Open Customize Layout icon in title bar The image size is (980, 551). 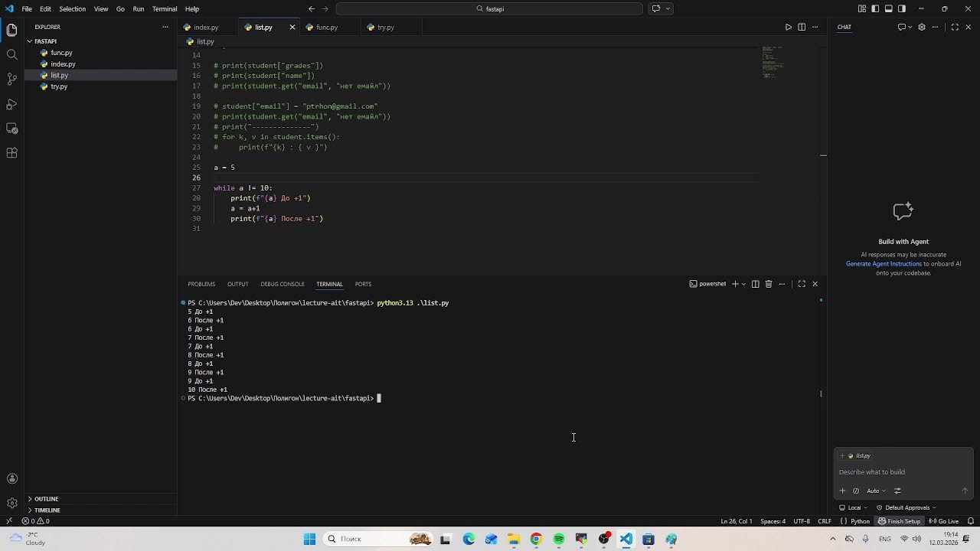tap(862, 8)
